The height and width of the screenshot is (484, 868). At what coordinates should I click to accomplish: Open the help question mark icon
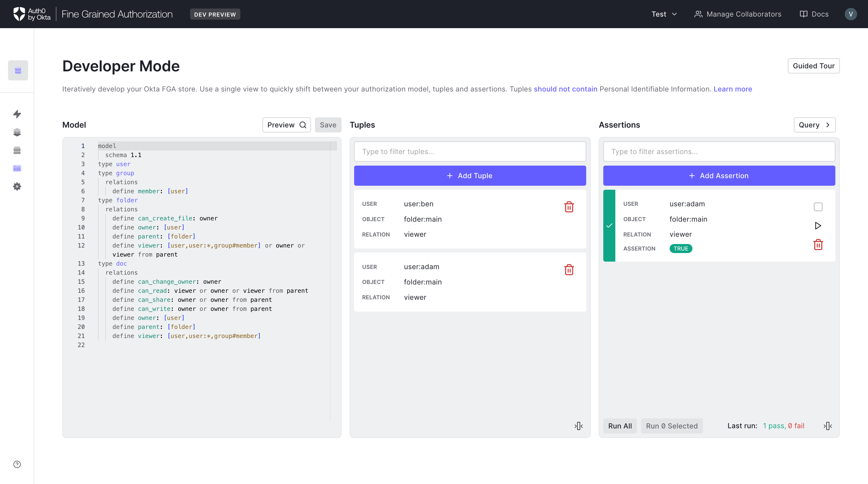point(17,464)
